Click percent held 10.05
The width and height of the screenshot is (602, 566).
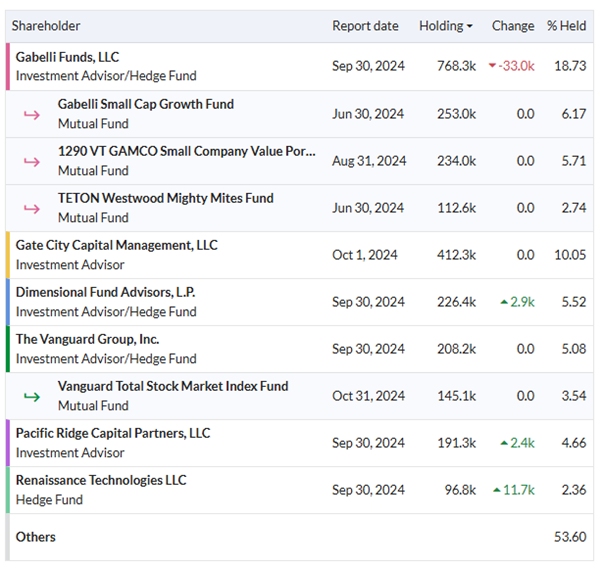(570, 255)
